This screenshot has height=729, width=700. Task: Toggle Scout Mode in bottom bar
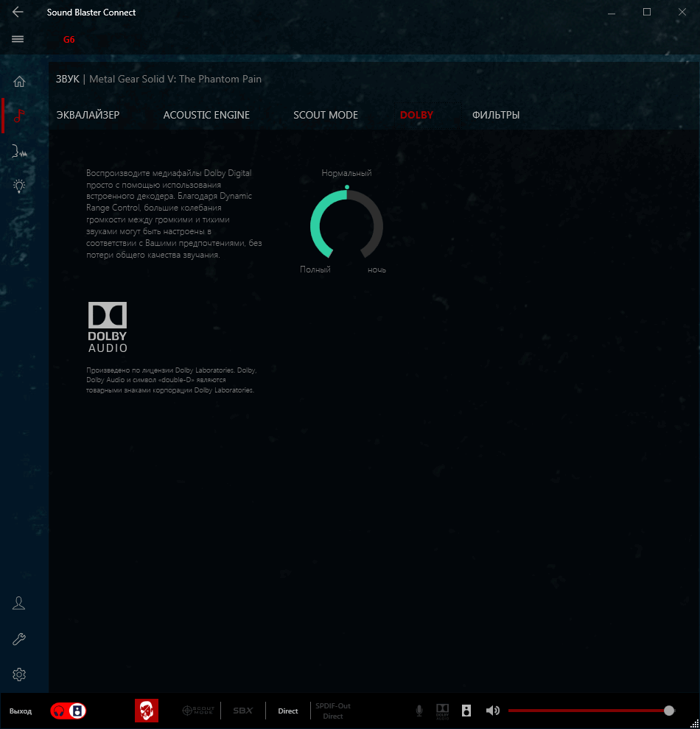click(198, 711)
